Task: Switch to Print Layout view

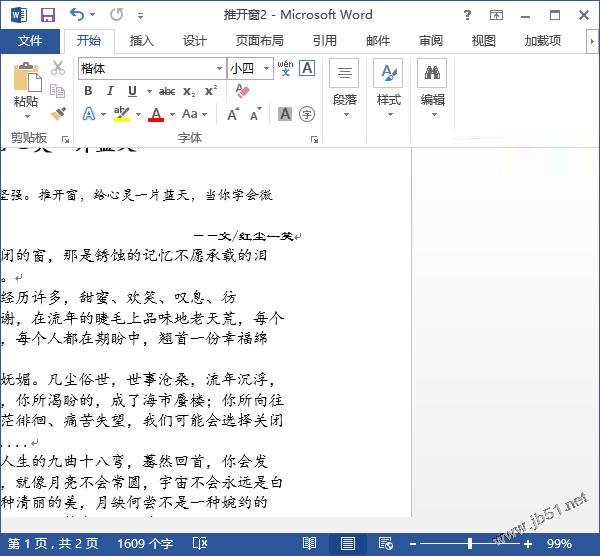Action: coord(347,543)
